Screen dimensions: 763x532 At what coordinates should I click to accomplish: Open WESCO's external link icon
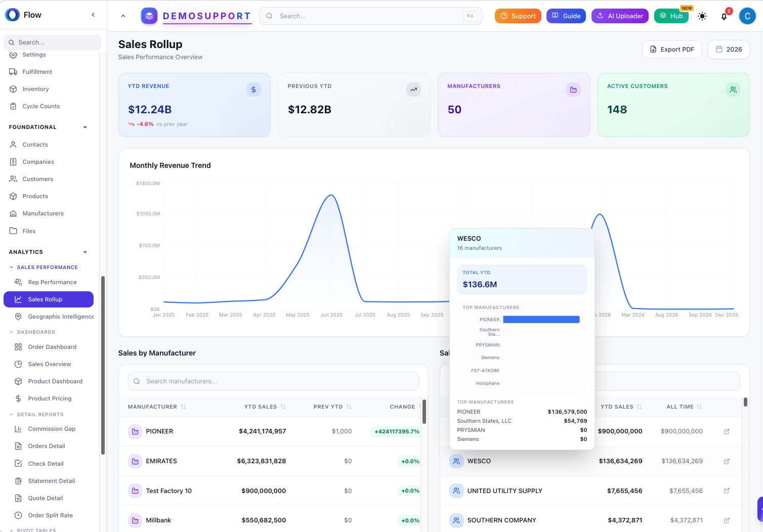[727, 461]
